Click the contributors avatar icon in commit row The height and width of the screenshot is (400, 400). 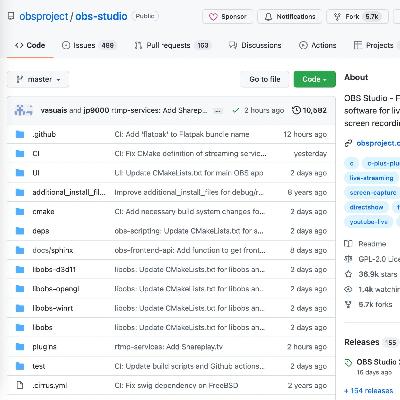[23, 110]
